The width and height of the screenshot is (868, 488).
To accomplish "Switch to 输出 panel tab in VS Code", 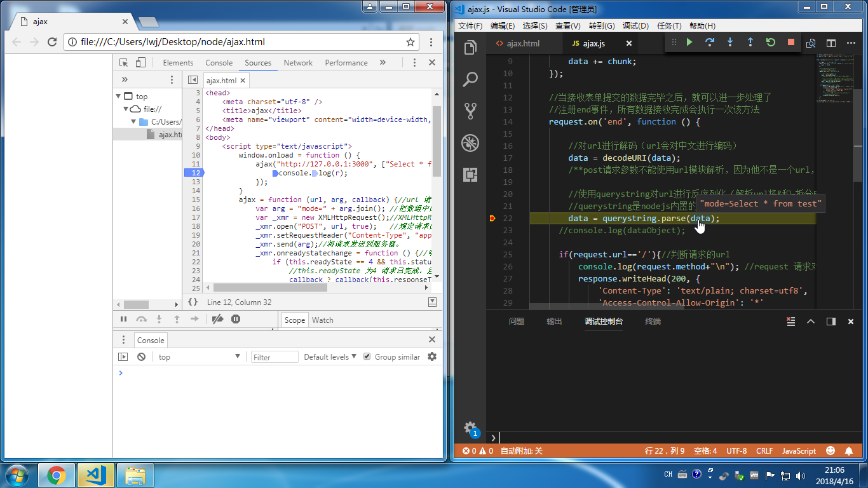I will pyautogui.click(x=554, y=322).
